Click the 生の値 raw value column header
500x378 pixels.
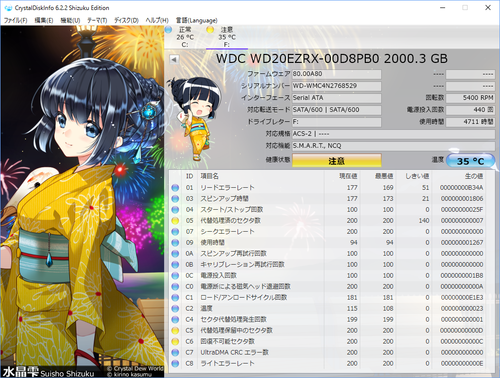pyautogui.click(x=474, y=176)
